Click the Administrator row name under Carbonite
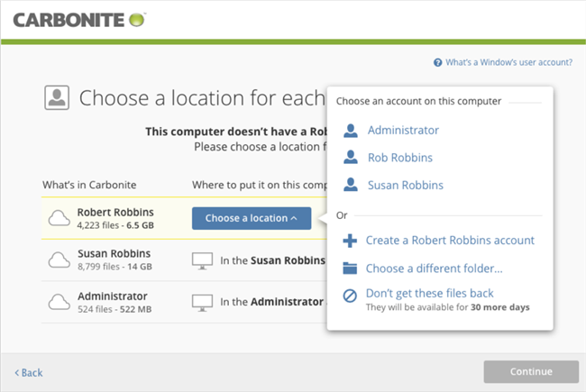586x392 pixels. pyautogui.click(x=113, y=296)
